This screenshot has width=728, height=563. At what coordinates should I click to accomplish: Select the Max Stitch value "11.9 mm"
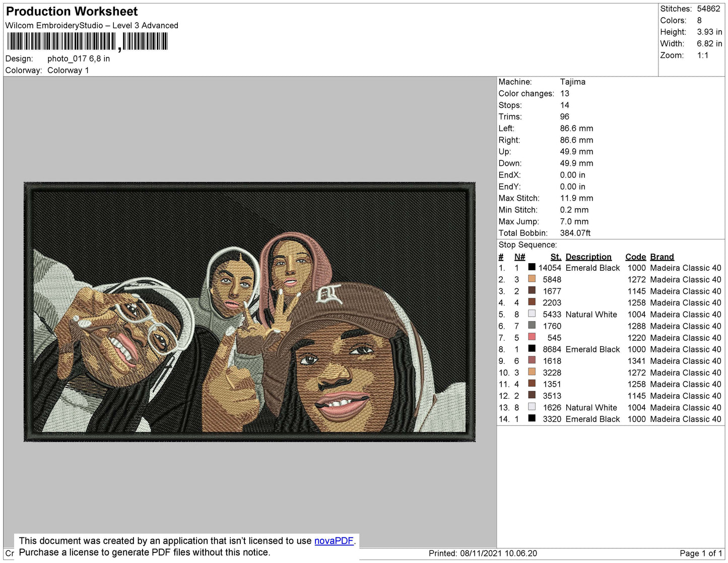(577, 198)
